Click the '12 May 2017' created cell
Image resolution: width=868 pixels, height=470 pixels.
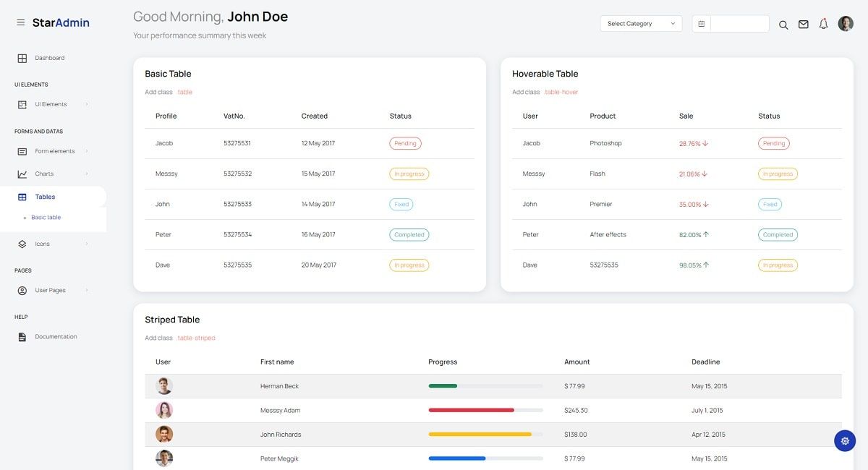pyautogui.click(x=318, y=143)
